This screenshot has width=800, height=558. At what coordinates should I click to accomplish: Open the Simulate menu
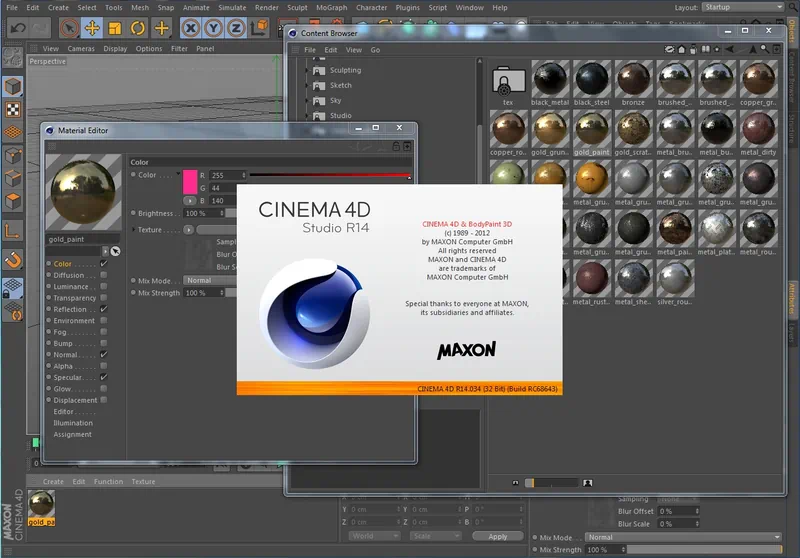pos(232,8)
